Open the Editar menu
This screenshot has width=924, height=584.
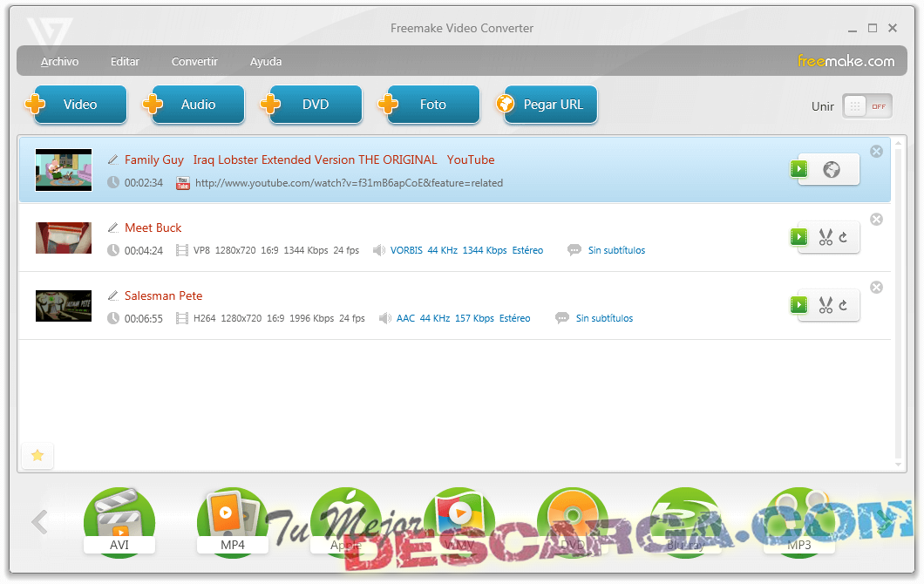[125, 61]
